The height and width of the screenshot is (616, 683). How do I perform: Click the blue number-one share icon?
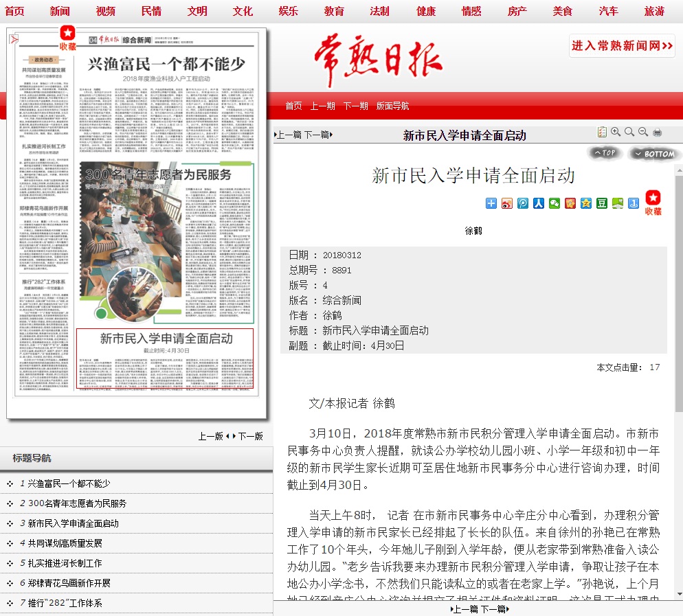634,203
